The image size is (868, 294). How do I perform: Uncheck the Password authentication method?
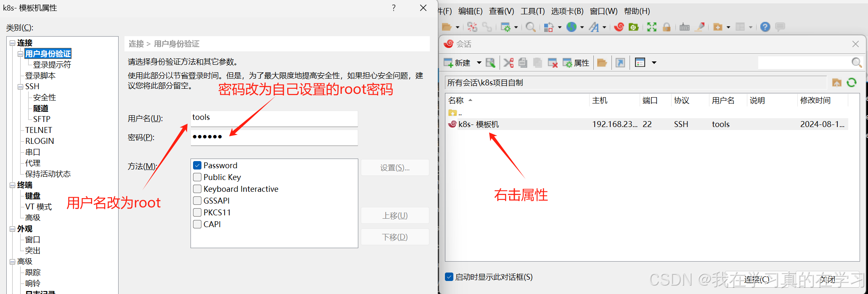(197, 165)
